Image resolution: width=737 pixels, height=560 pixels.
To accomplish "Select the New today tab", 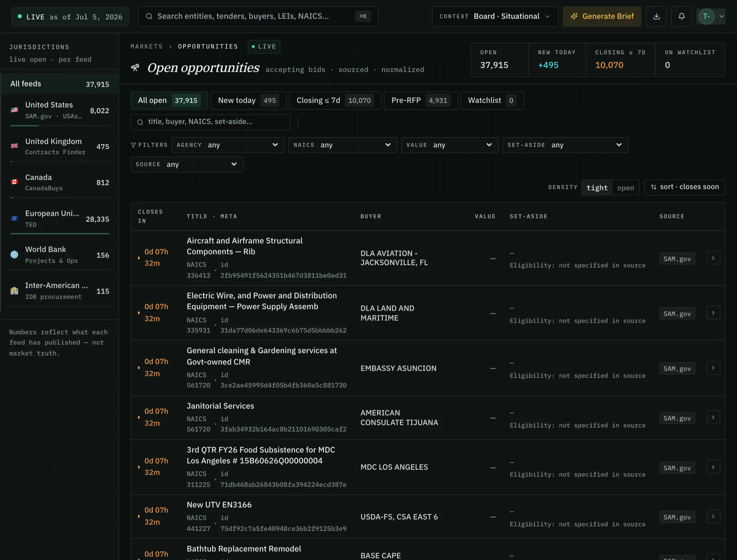I will pyautogui.click(x=248, y=101).
